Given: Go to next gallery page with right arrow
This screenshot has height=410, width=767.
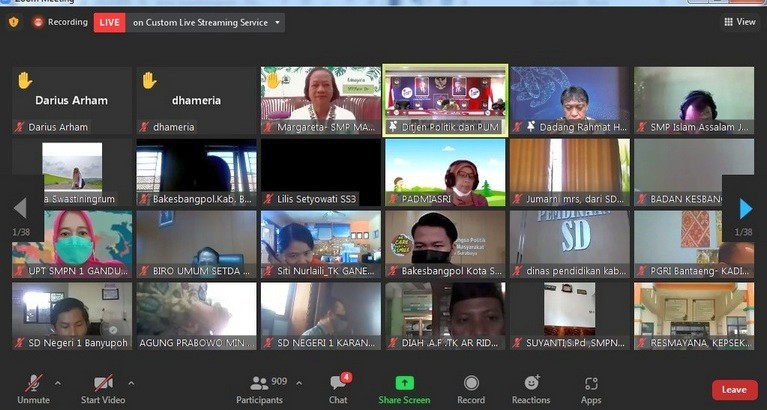Looking at the screenshot, I should click(x=745, y=209).
